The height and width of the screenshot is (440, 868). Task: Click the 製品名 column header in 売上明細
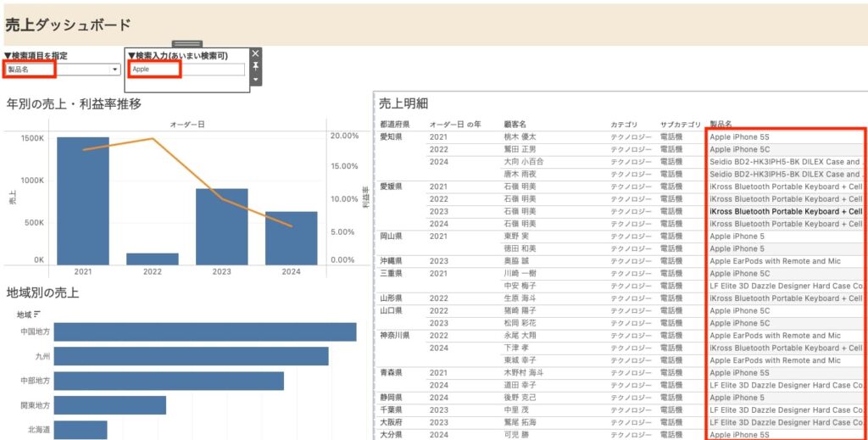point(721,125)
